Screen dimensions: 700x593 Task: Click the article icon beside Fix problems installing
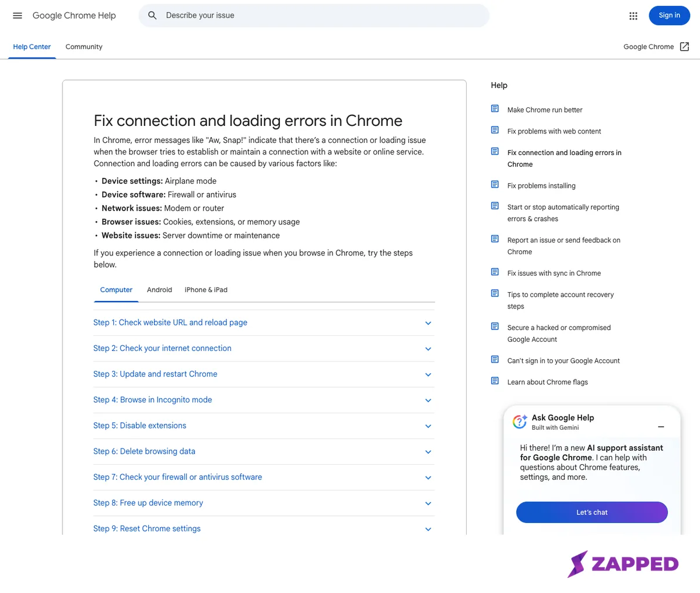[495, 184]
